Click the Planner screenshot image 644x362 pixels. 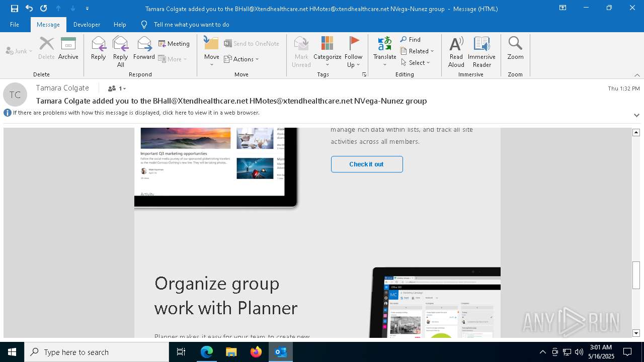pyautogui.click(x=435, y=302)
